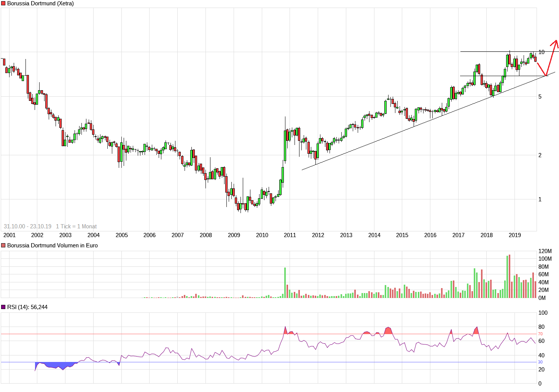The width and height of the screenshot is (559, 392).
Task: Select the "Borussia Dortmund Volumen in Euro" label
Action: click(53, 245)
